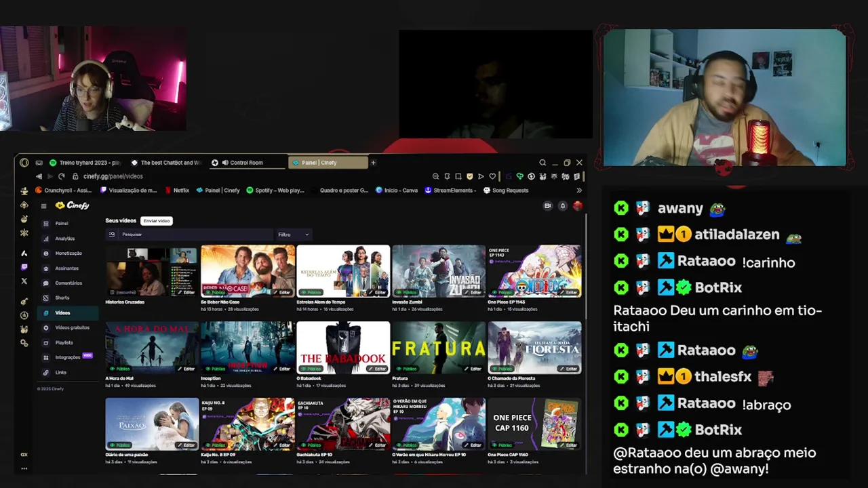Click the search list icon beside Pesquisar
Viewport: 868px width, 488px height.
[x=112, y=235]
